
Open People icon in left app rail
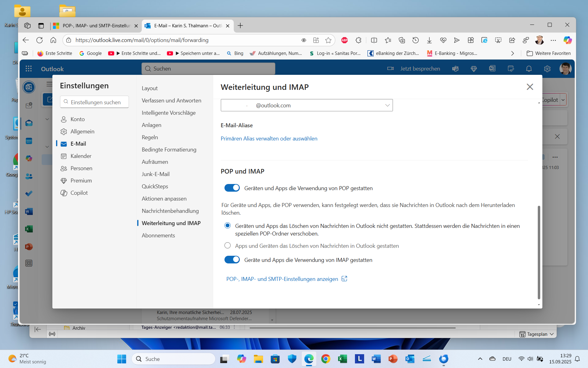coord(29,176)
